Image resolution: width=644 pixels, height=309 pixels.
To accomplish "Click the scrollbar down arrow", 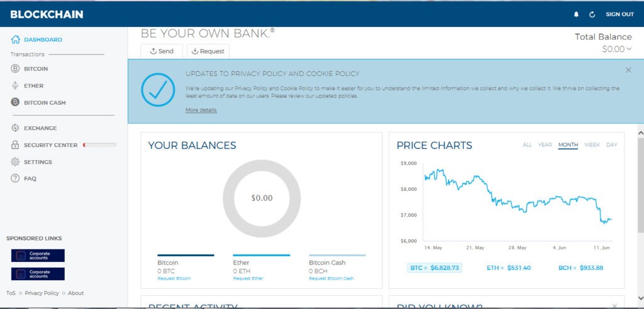I will tap(640, 298).
